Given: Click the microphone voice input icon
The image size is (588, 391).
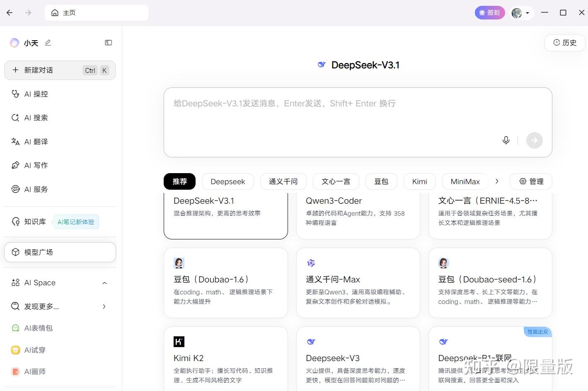Looking at the screenshot, I should click(506, 140).
